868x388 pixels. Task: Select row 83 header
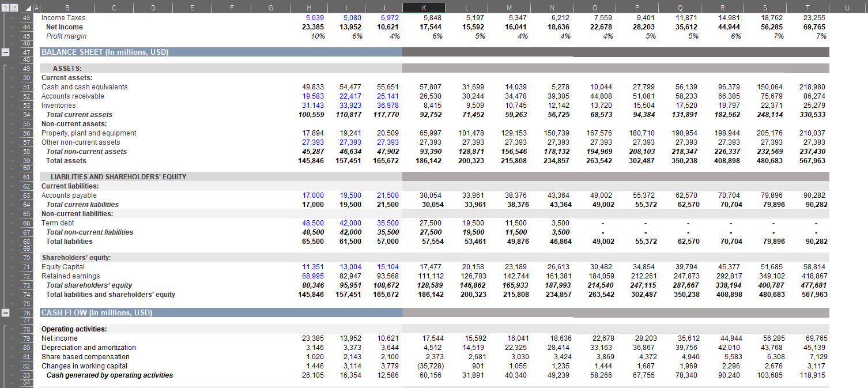click(27, 375)
